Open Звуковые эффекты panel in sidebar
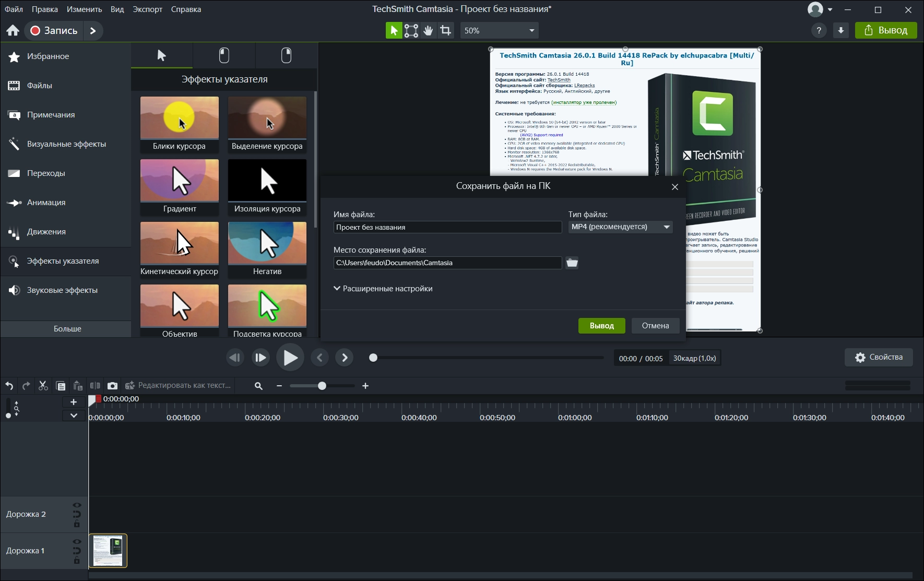 click(66, 290)
